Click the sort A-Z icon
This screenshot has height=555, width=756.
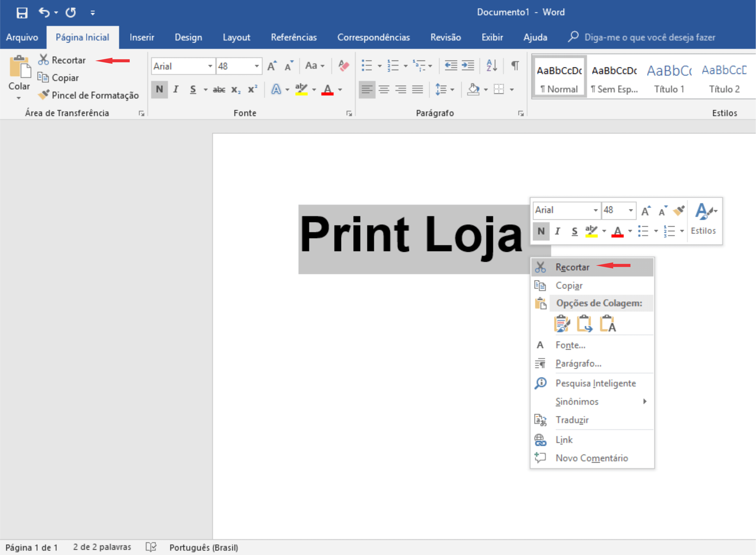[x=491, y=65]
